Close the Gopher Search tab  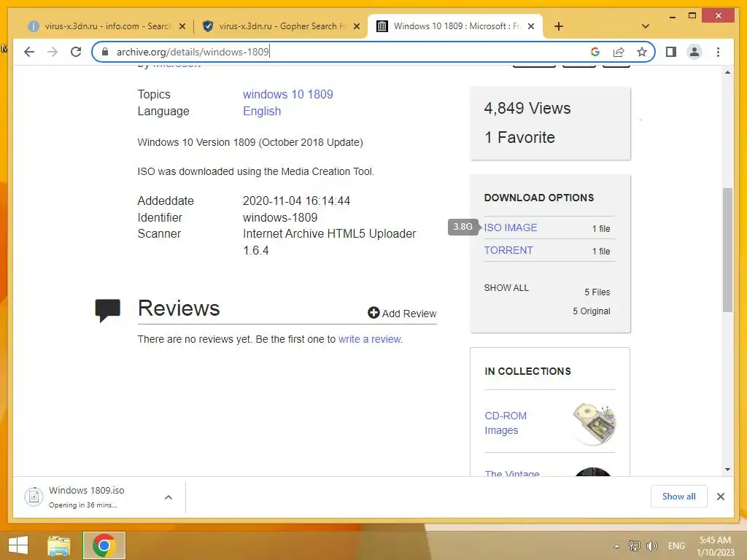coord(356,27)
